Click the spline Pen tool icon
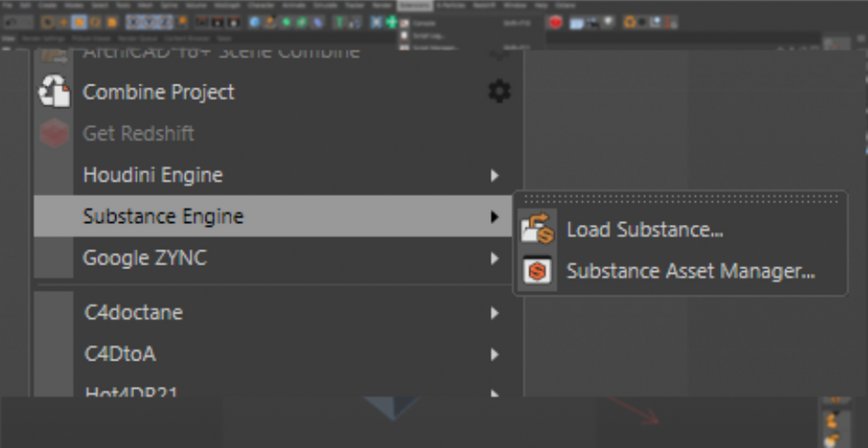The width and height of the screenshot is (868, 448). (270, 22)
